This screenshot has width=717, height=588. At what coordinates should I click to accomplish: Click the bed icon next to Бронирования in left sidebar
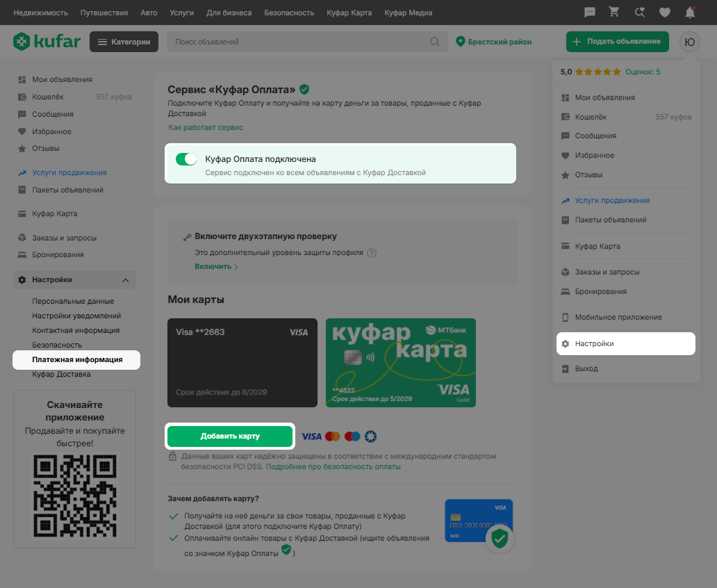[x=22, y=255]
